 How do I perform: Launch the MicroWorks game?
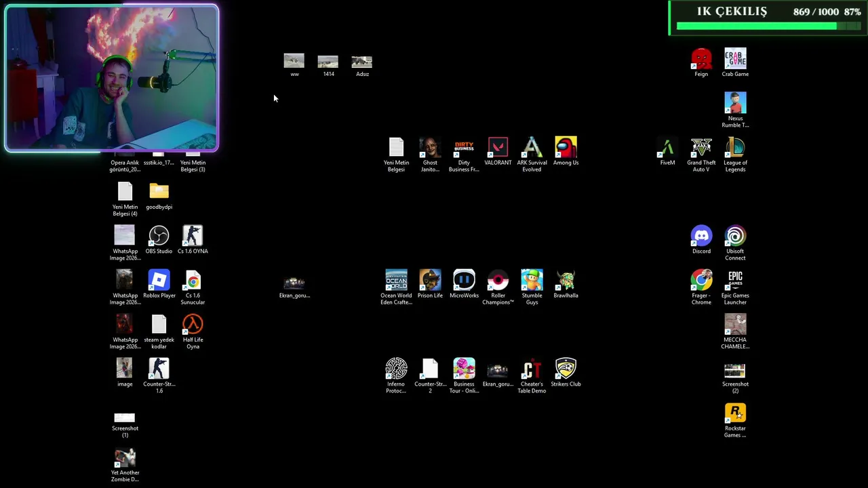[x=464, y=281]
